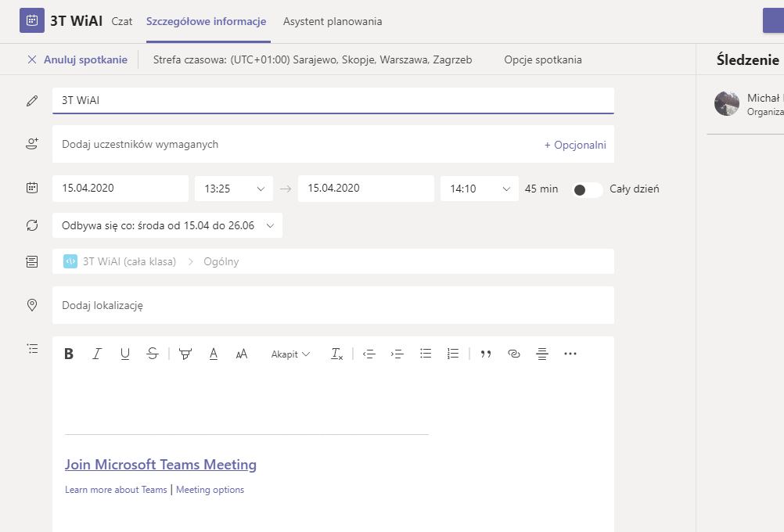Apply underline formatting in editor toolbar

tap(125, 354)
